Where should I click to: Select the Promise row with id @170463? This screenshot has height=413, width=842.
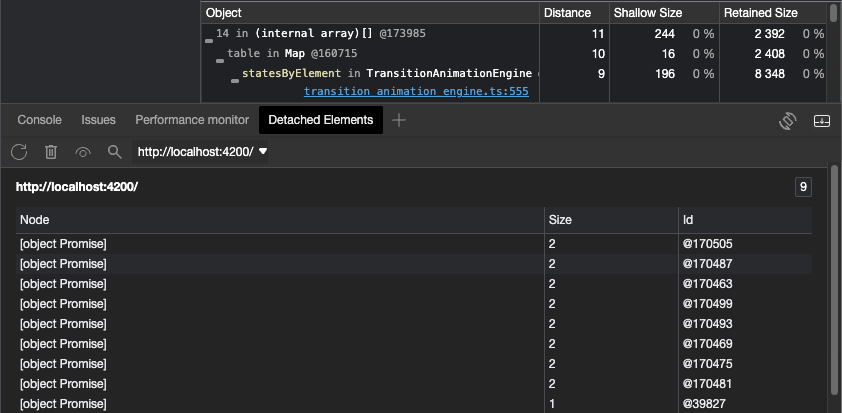pos(414,284)
